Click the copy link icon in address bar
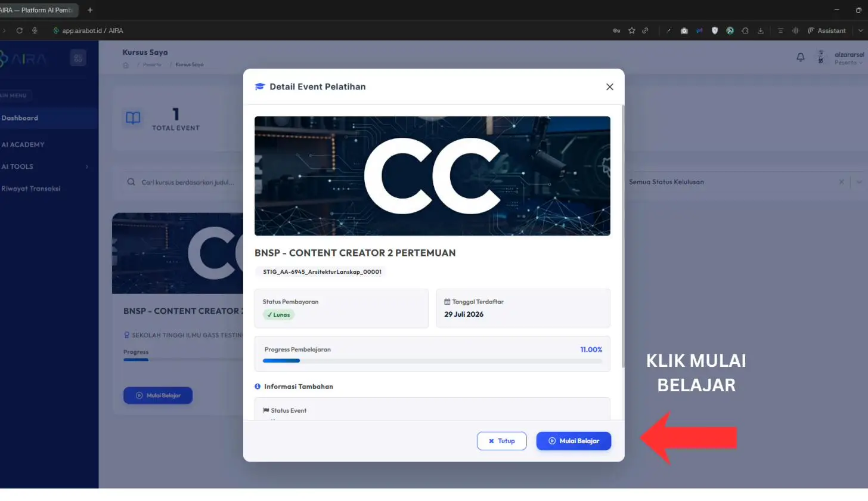The width and height of the screenshot is (868, 501). 645,30
